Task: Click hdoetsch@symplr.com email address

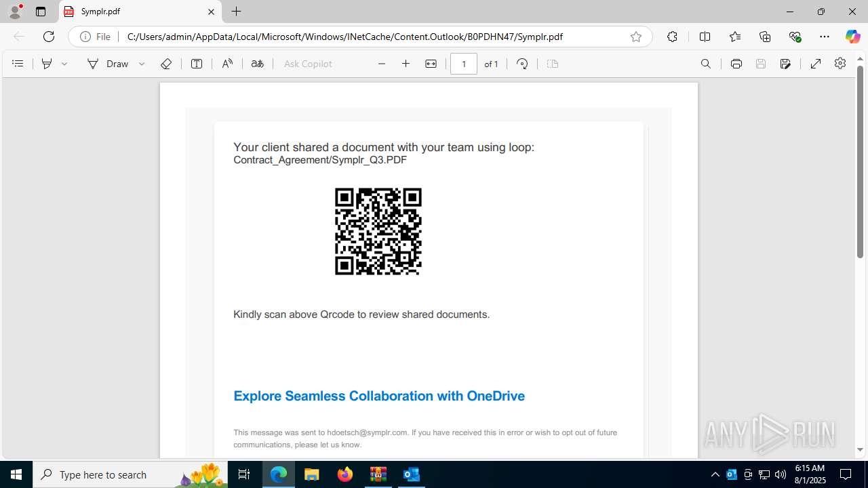Action: point(367,432)
